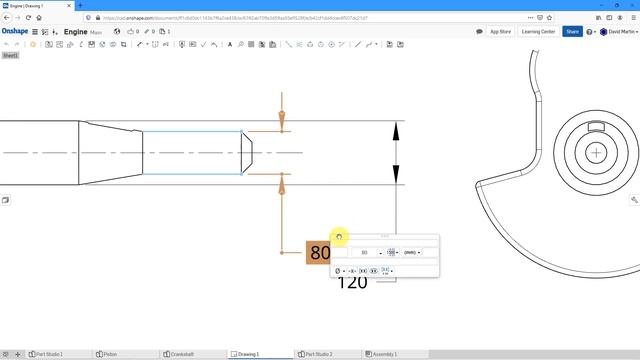
Task: Open the tab manager icon at bottom-left
Action: (x=6, y=354)
